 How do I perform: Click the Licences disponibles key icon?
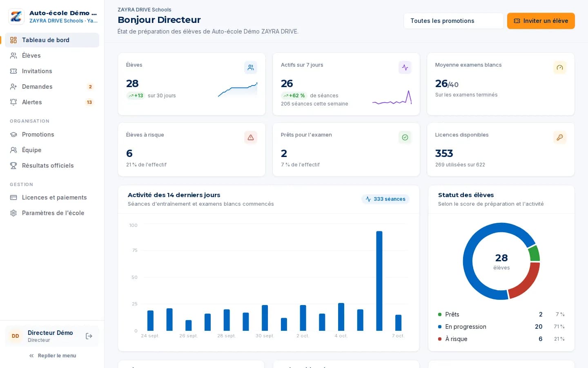point(560,137)
